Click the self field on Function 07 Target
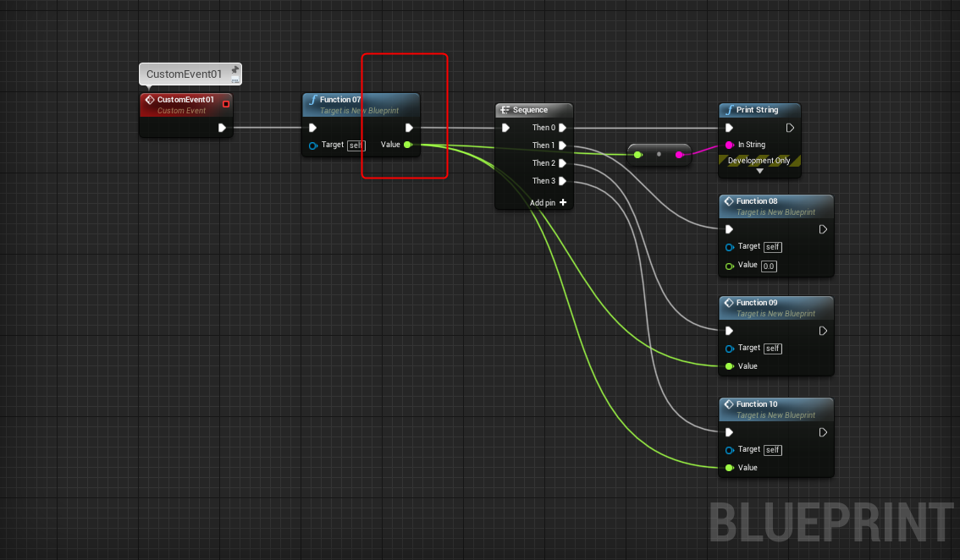Viewport: 960px width, 560px height. tap(356, 145)
